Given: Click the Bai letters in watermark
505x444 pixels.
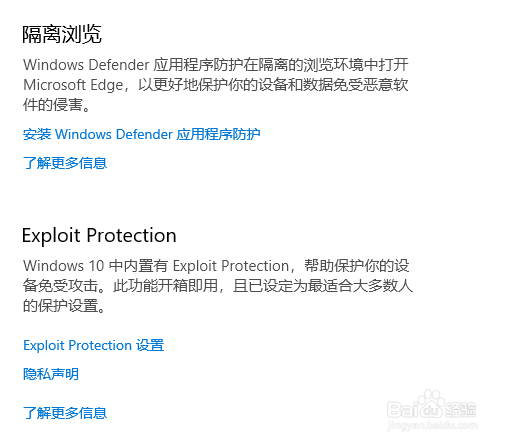Looking at the screenshot, I should click(403, 410).
